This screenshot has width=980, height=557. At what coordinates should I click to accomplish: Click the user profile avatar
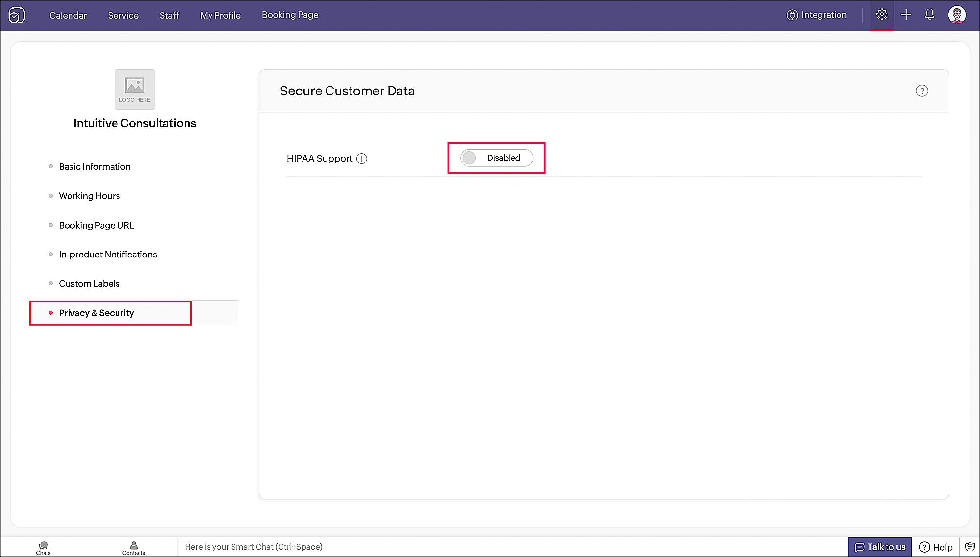pos(957,15)
